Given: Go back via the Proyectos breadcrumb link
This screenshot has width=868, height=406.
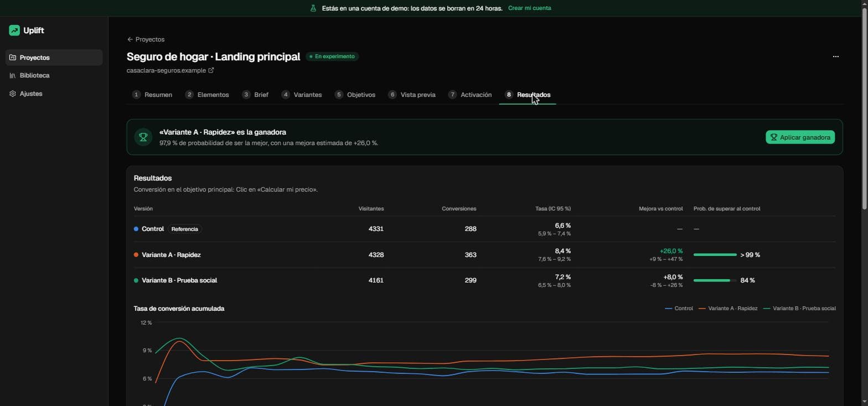Looking at the screenshot, I should (146, 39).
